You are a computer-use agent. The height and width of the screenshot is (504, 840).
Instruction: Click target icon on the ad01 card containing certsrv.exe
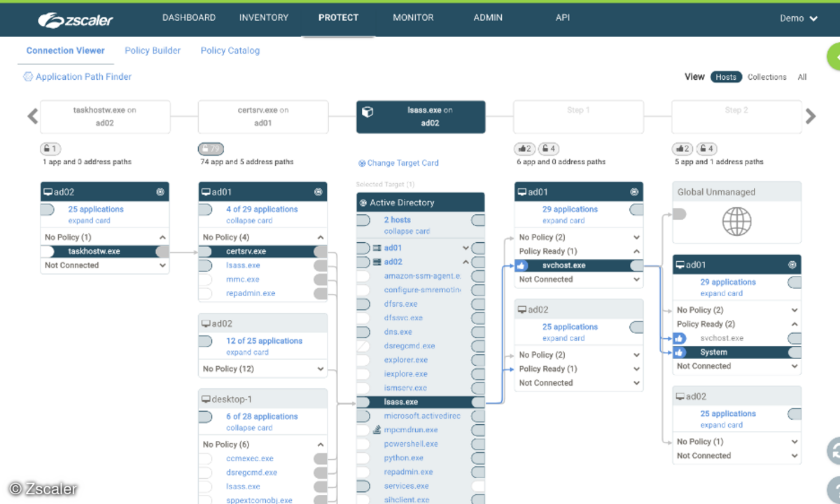(318, 192)
